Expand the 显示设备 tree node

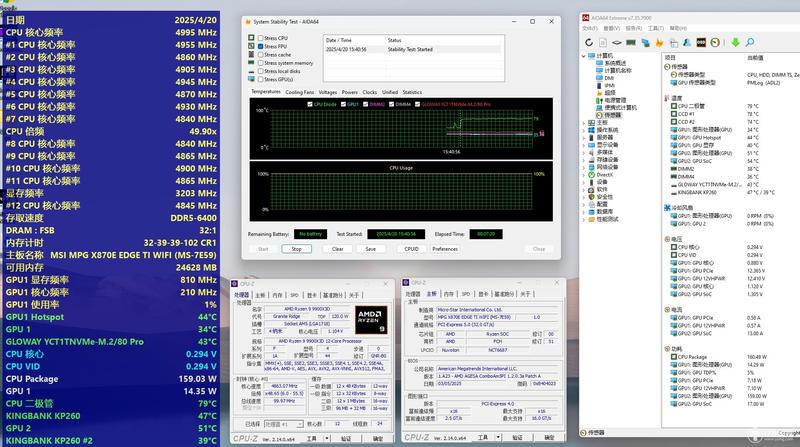pos(584,145)
